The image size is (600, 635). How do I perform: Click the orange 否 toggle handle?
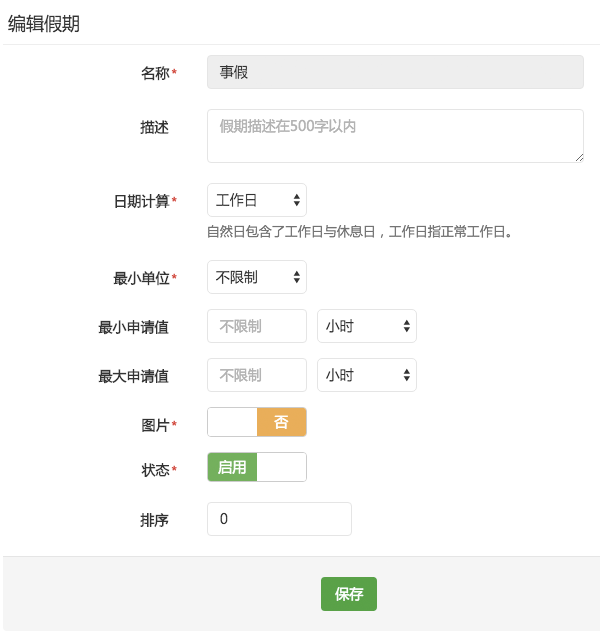click(x=281, y=422)
